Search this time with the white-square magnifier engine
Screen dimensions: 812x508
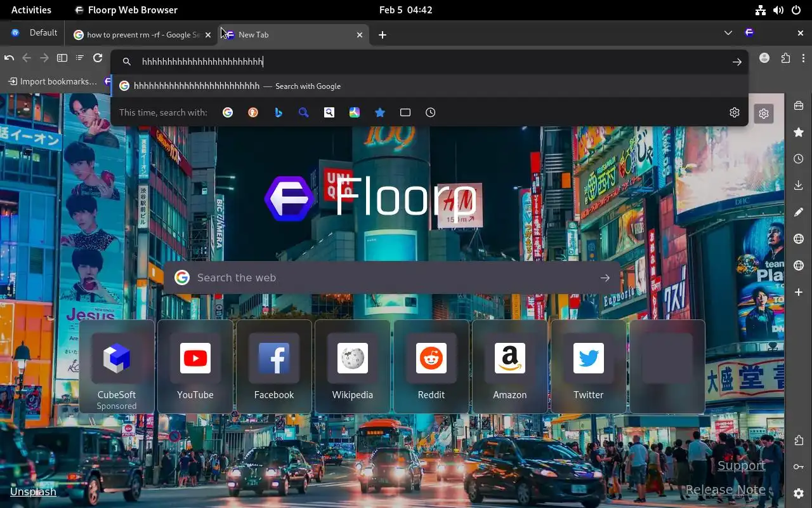click(329, 112)
